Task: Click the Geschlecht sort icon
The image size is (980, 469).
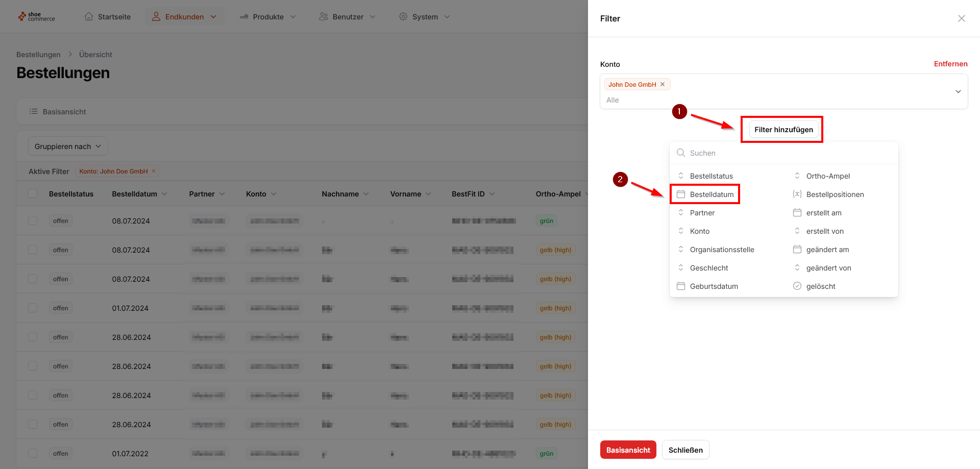Action: [x=681, y=267]
